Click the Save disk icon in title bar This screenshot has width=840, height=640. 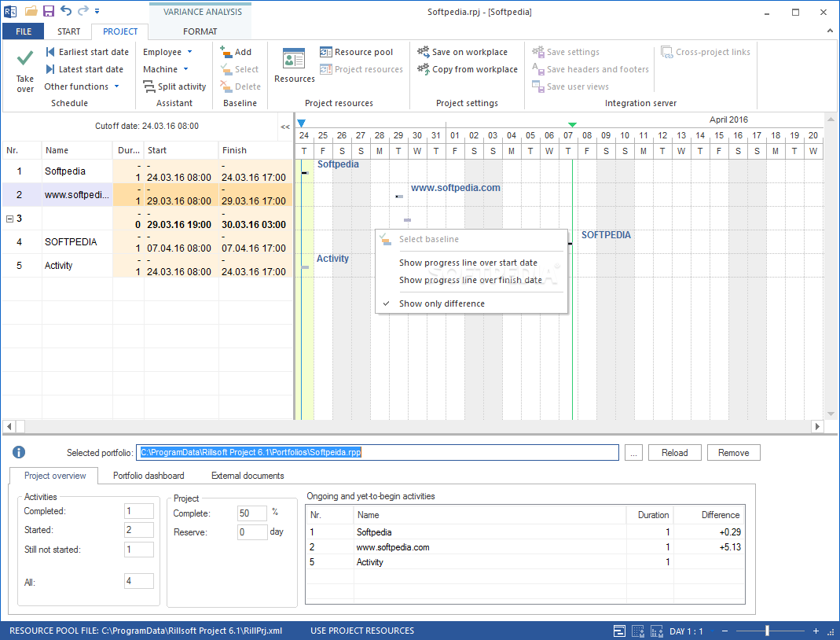(48, 11)
